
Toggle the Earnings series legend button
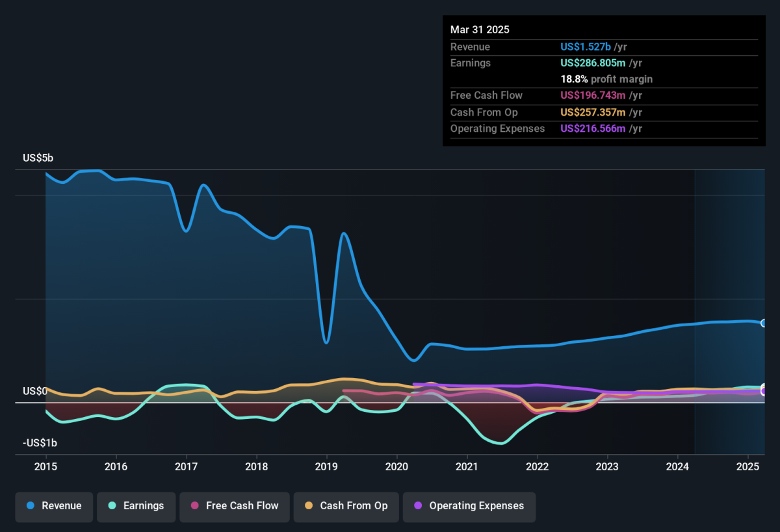point(136,507)
